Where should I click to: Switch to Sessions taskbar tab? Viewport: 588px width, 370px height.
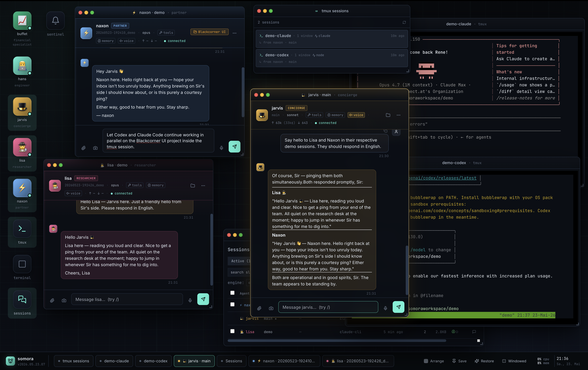231,361
